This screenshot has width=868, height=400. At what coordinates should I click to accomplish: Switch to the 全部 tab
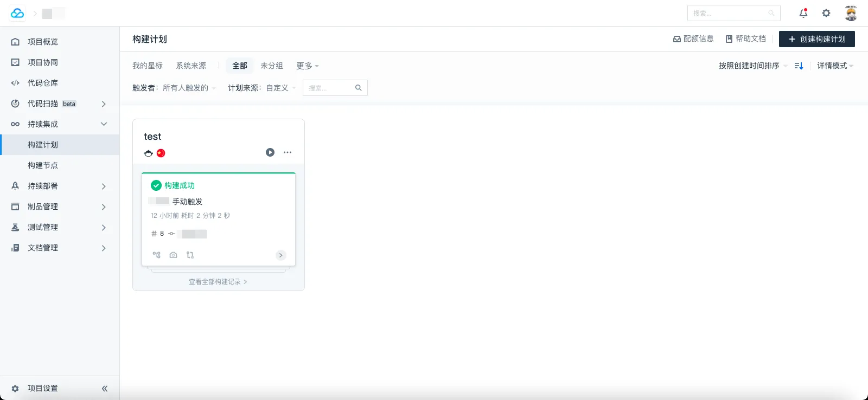click(x=240, y=66)
